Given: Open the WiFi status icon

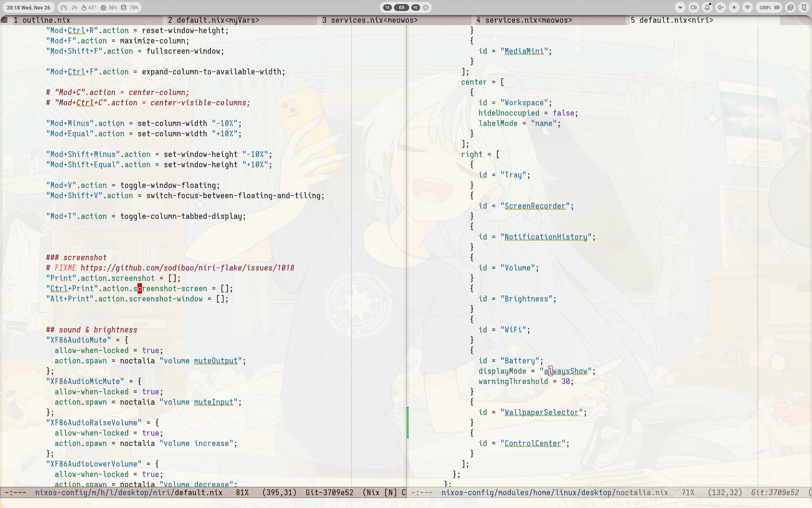Looking at the screenshot, I should (x=748, y=7).
